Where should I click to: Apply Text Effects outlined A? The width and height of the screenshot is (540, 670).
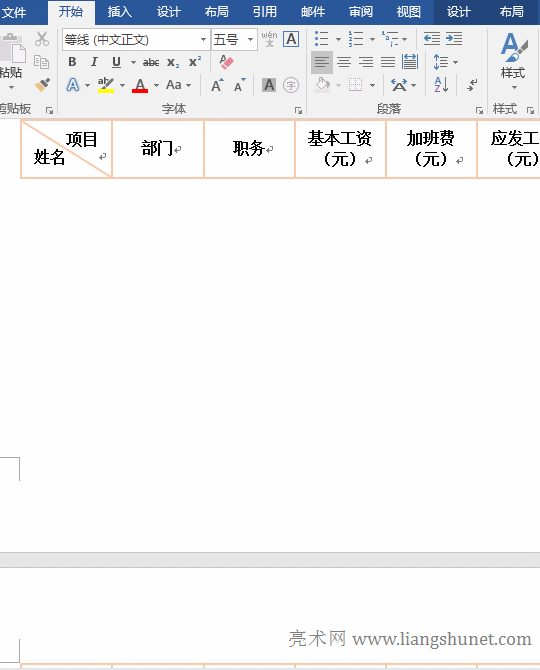click(73, 85)
